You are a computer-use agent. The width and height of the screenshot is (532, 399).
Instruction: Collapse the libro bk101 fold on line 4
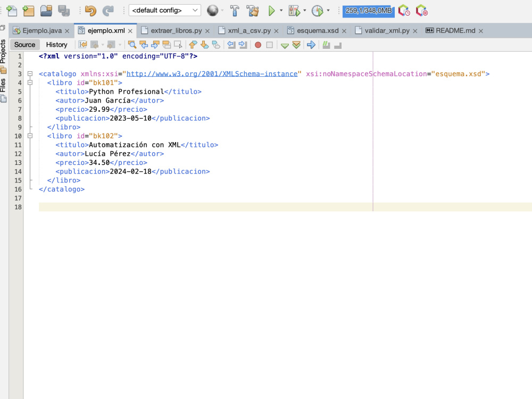pos(30,82)
